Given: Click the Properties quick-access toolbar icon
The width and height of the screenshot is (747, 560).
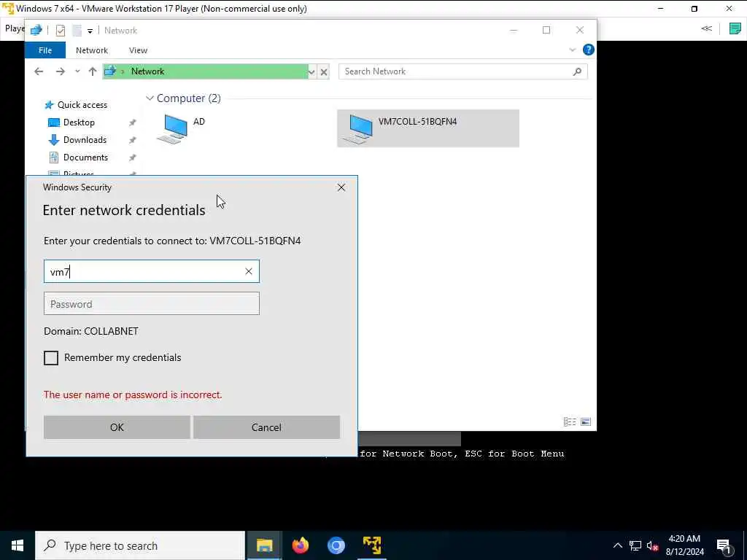Looking at the screenshot, I should click(x=61, y=31).
